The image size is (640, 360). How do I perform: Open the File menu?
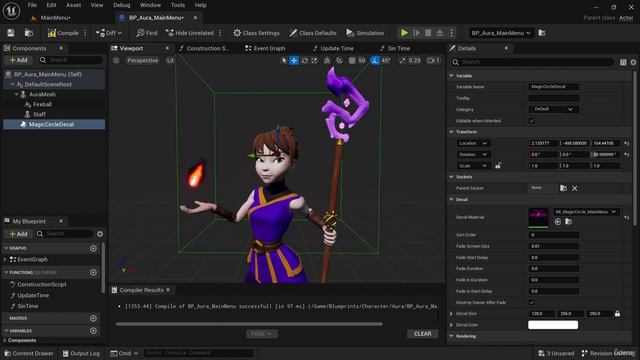pyautogui.click(x=32, y=5)
